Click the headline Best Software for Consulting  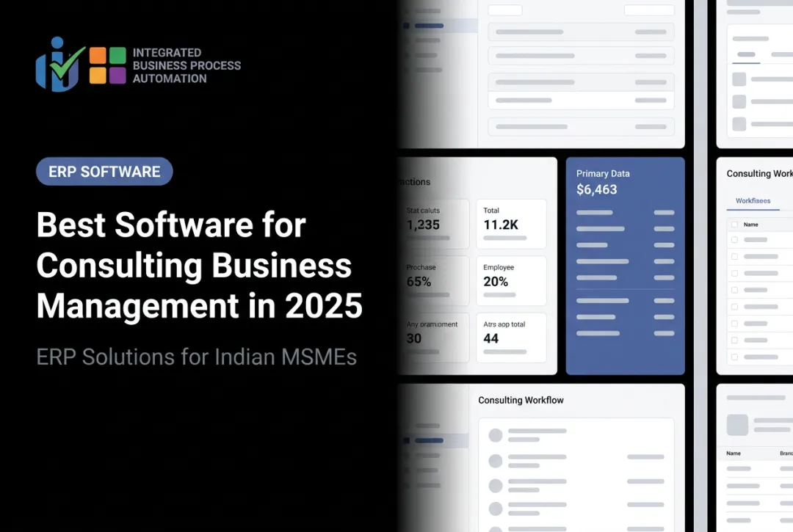coord(199,265)
